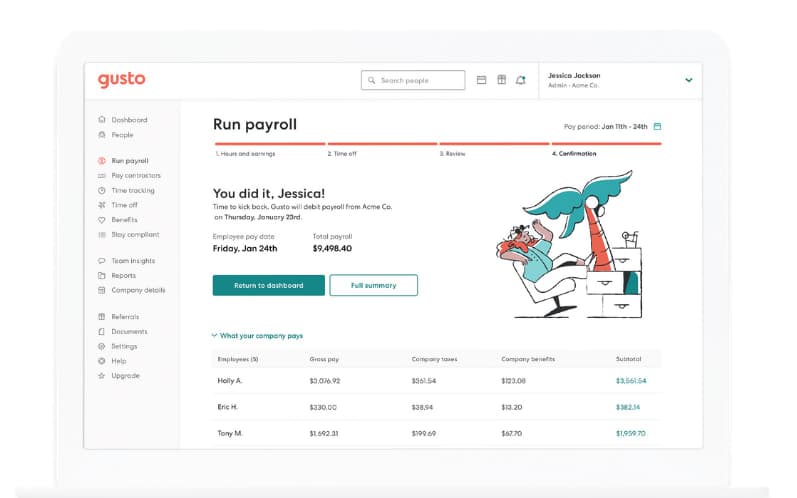The image size is (797, 498).
Task: Click the Upgrade star icon
Action: 102,376
